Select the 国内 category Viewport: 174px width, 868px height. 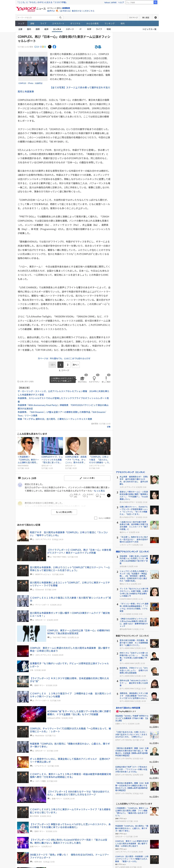29,29
